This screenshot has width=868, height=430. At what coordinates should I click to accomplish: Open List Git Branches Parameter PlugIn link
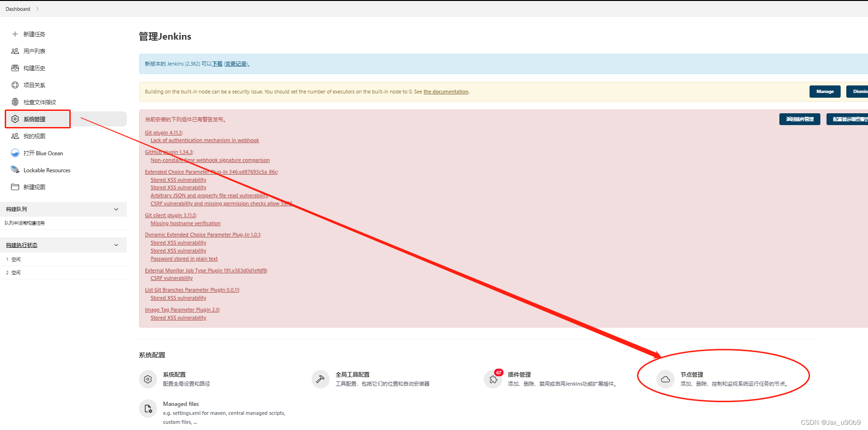pyautogui.click(x=192, y=290)
